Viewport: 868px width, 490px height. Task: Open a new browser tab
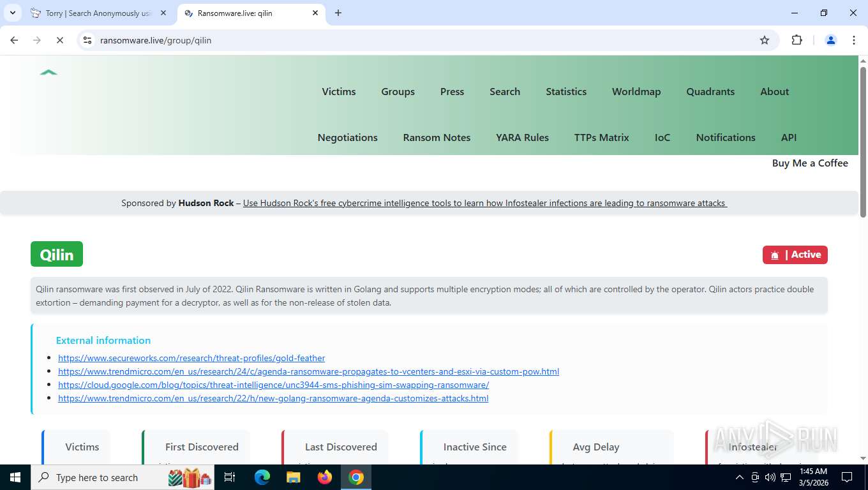point(338,13)
